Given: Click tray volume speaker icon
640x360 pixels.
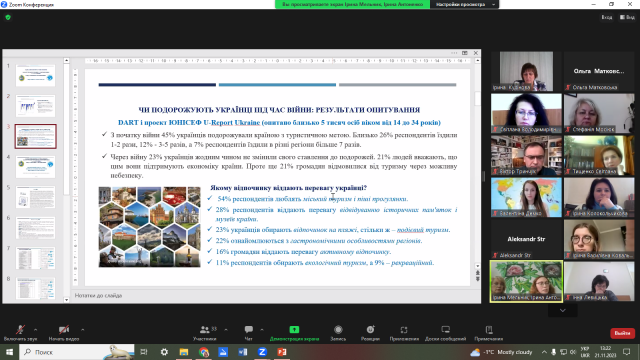Looking at the screenshot, I should tap(573, 352).
